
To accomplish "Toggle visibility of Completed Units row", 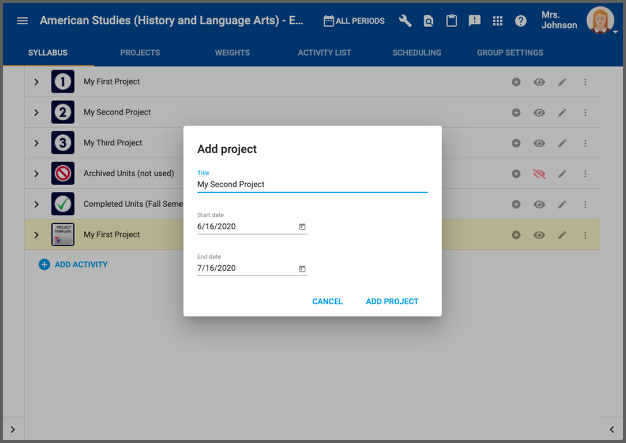I will (539, 204).
